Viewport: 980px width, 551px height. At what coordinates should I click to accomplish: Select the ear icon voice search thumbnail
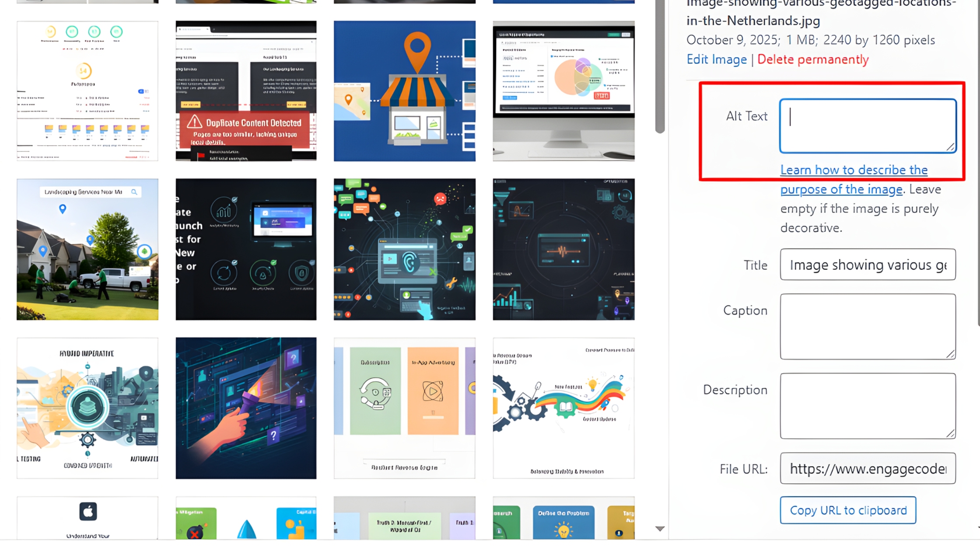coord(404,249)
